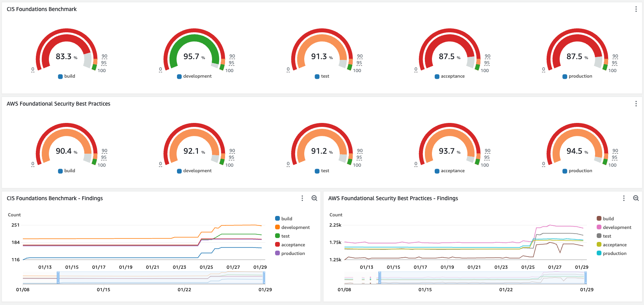Screen dimensions: 644x305
Task: Toggle brown build series in AWS Findings legend
Action: [x=605, y=219]
